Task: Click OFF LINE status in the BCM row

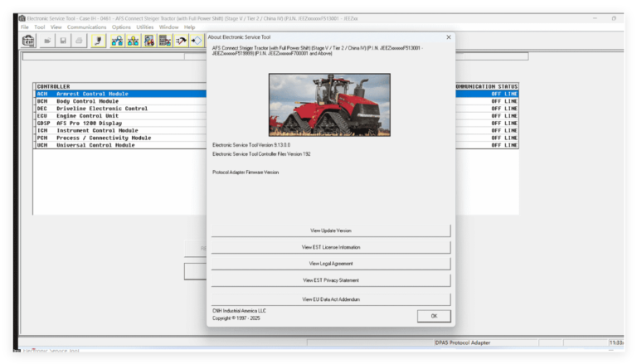Action: click(504, 101)
